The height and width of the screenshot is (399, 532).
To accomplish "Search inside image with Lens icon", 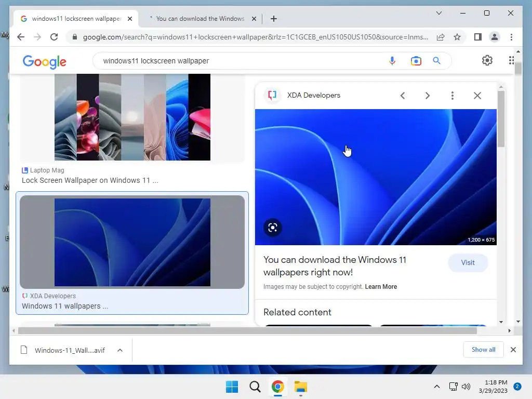I will (x=272, y=228).
